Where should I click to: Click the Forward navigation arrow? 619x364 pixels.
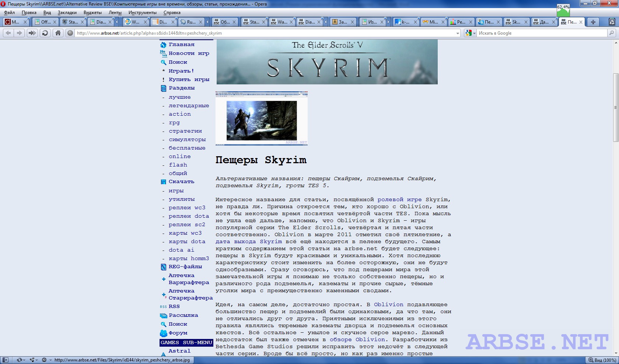tap(20, 33)
